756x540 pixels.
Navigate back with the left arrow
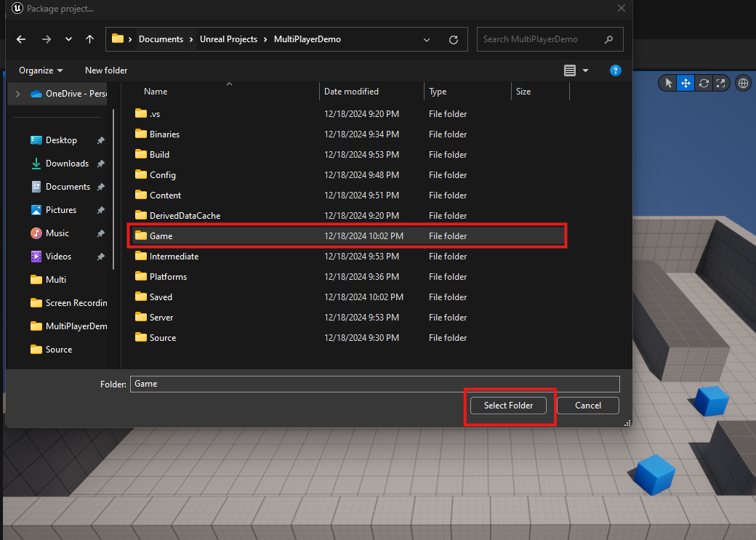[x=21, y=39]
